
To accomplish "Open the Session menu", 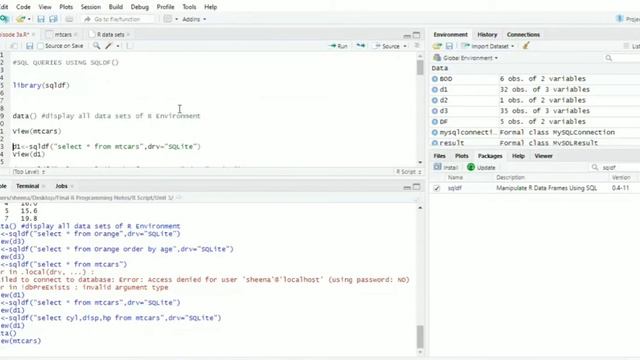I will tap(91, 7).
